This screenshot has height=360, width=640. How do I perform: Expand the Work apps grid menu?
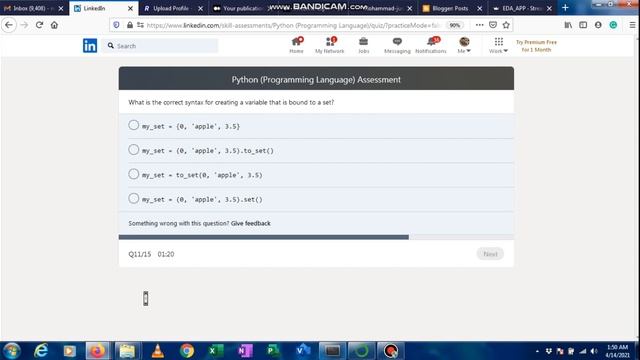tap(498, 45)
